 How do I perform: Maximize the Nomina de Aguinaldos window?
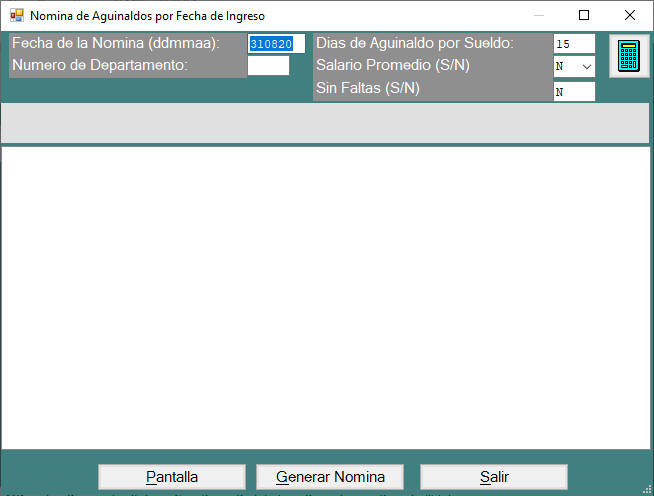pos(584,16)
